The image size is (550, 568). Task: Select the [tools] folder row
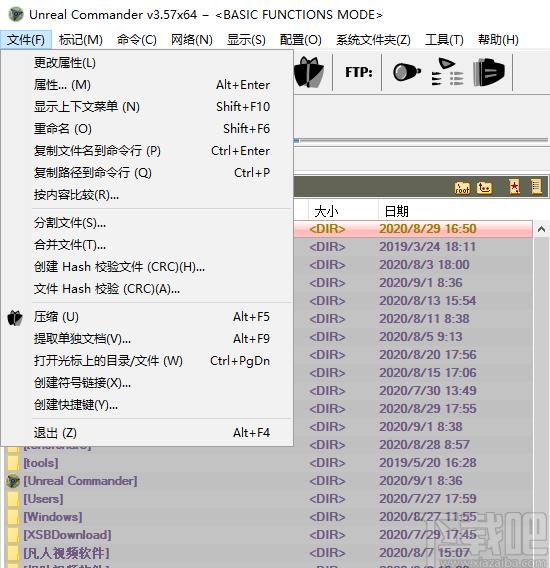268,463
